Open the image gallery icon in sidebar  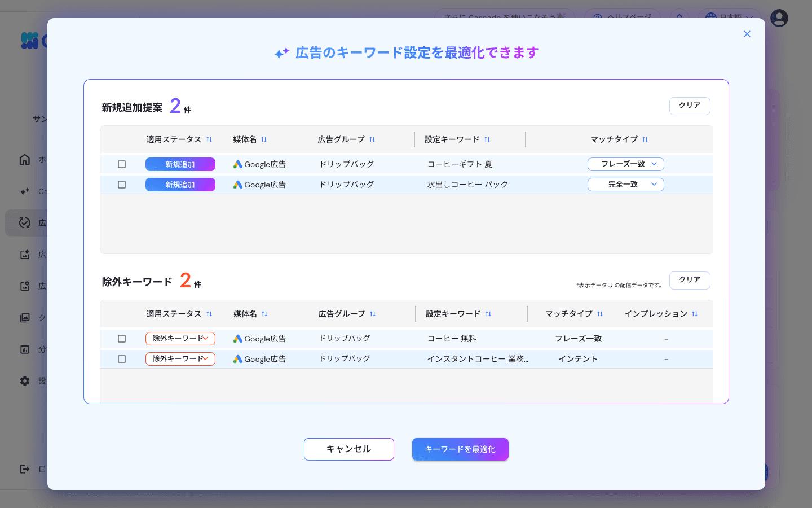point(25,318)
